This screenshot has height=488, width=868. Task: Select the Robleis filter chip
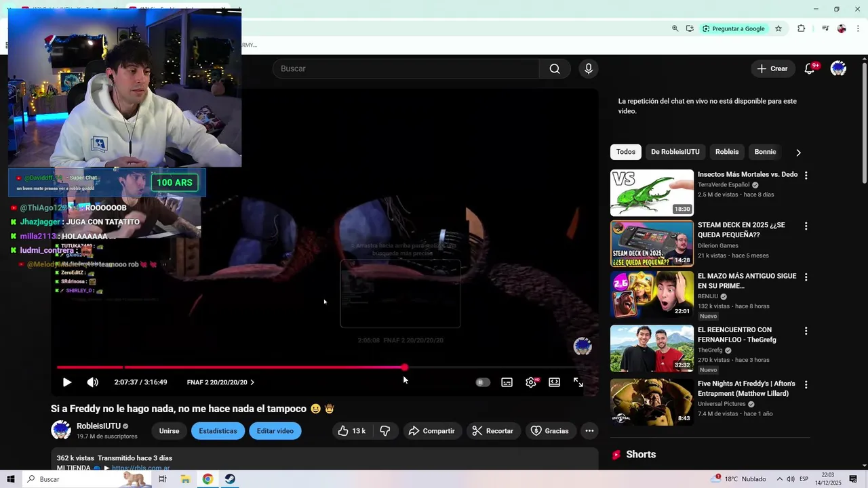point(727,152)
